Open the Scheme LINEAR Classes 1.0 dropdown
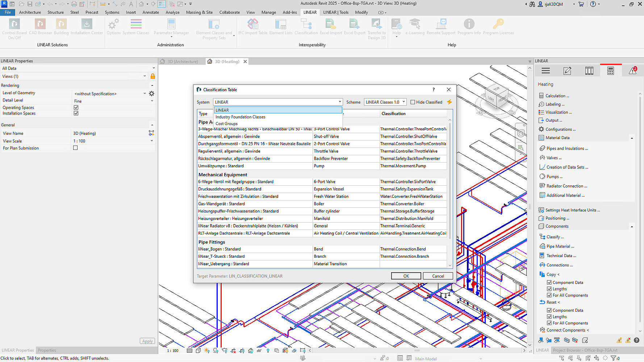 point(385,102)
